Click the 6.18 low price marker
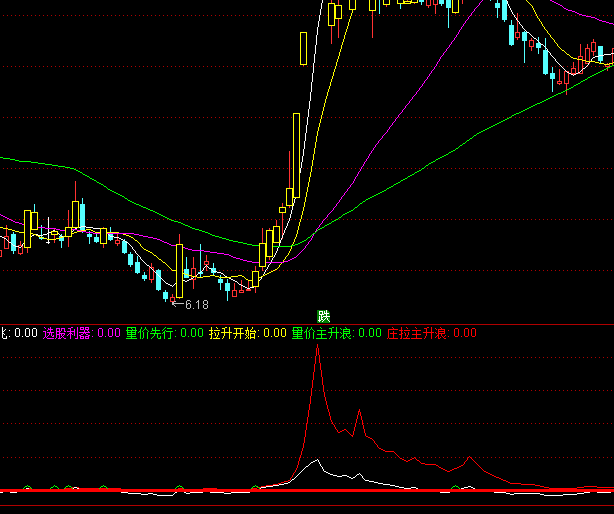This screenshot has width=614, height=514. click(197, 304)
